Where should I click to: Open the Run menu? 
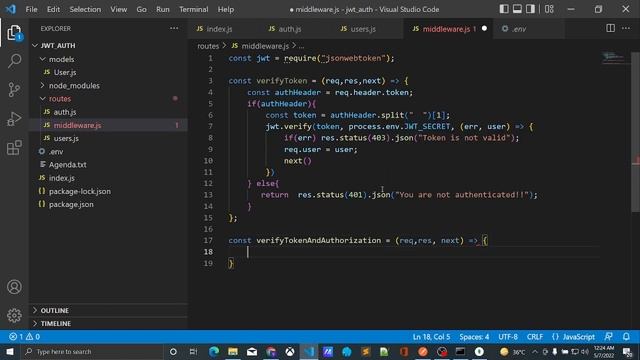tap(162, 9)
